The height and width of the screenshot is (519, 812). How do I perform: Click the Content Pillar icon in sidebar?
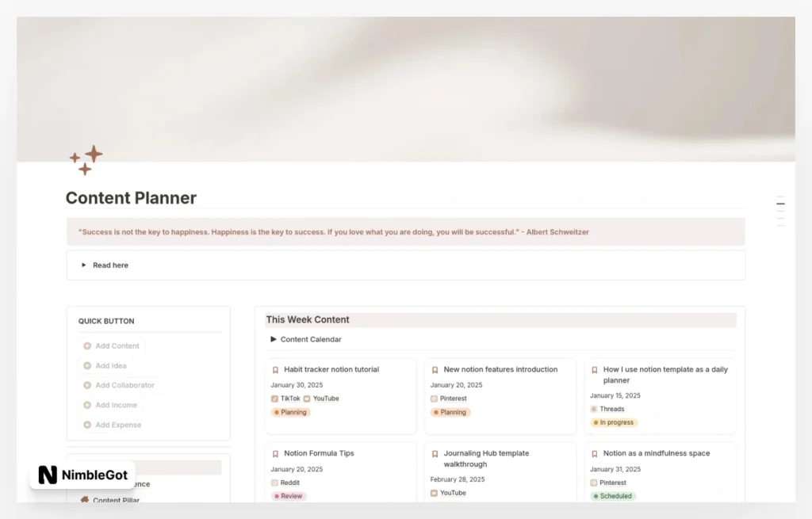[x=84, y=499]
